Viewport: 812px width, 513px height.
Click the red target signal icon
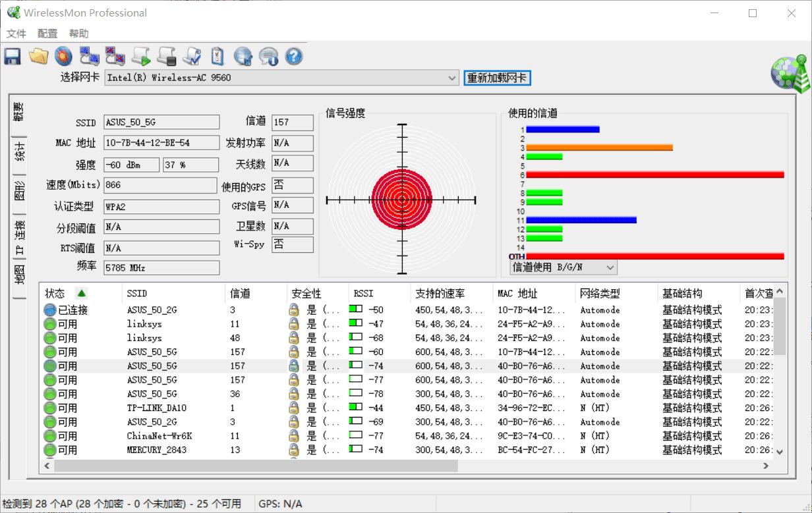coord(64,56)
